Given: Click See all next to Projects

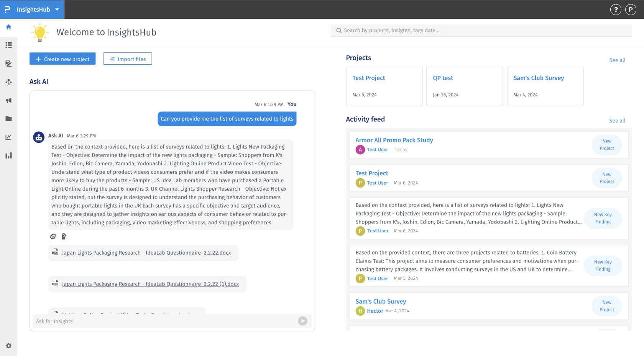Looking at the screenshot, I should (617, 60).
